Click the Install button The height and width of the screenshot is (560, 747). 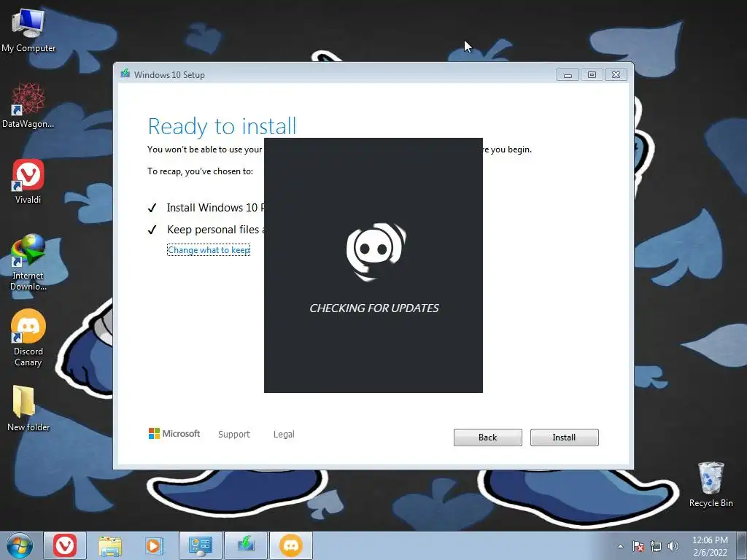pyautogui.click(x=564, y=437)
